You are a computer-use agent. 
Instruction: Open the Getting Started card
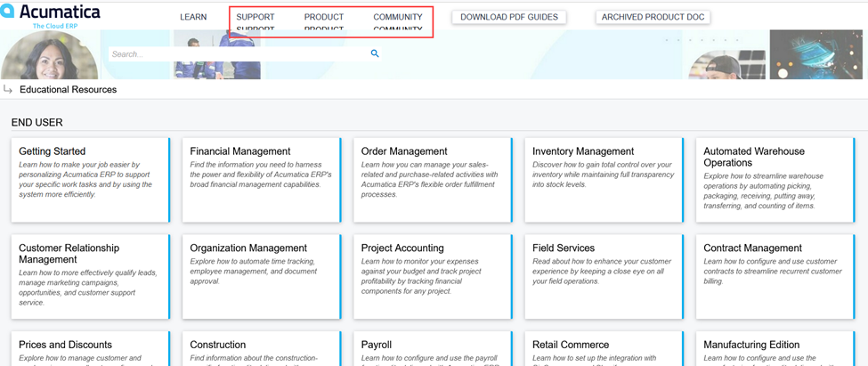coord(91,180)
